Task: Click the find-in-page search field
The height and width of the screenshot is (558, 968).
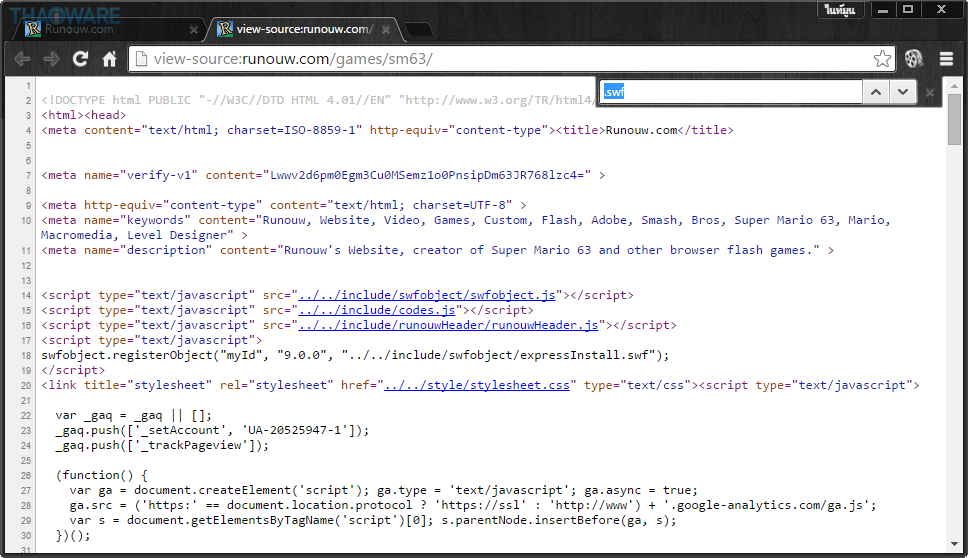Action: pos(731,92)
